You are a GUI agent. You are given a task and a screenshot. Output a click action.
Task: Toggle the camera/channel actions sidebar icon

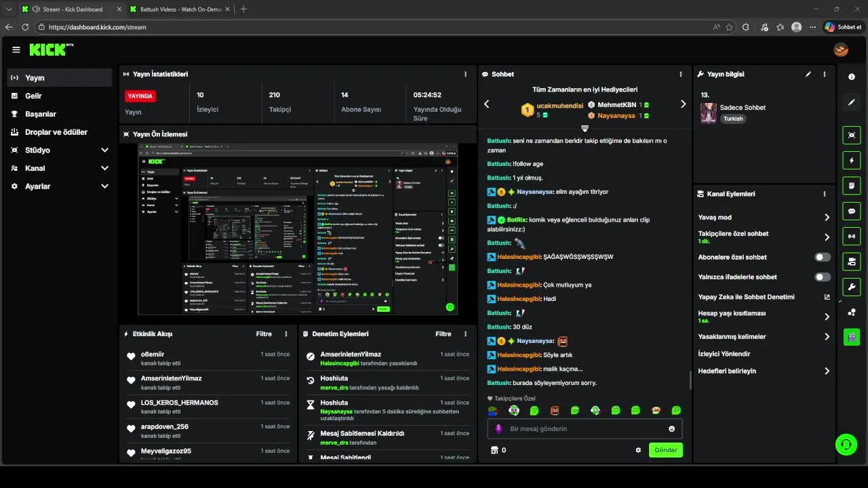pos(852,261)
